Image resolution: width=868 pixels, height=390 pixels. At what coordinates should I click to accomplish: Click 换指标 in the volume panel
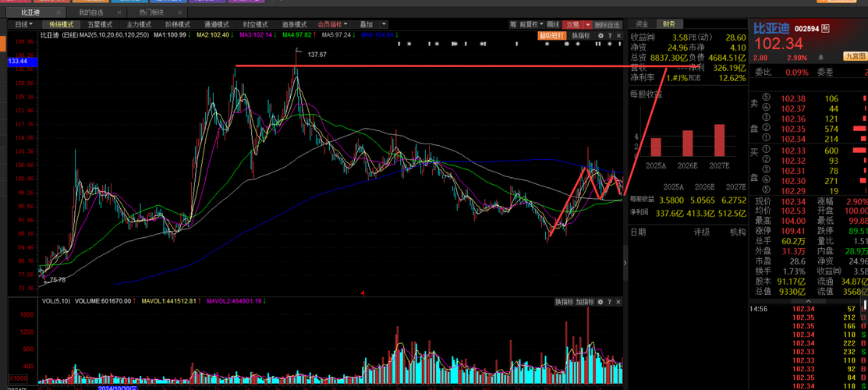click(x=564, y=302)
